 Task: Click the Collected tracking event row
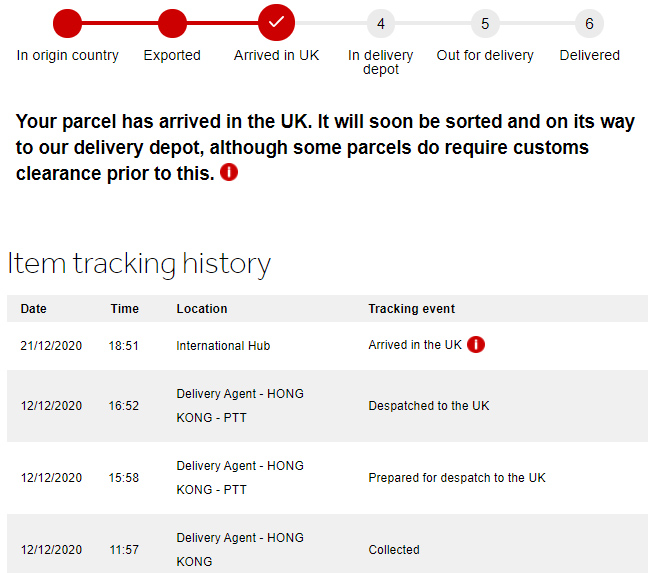click(394, 550)
